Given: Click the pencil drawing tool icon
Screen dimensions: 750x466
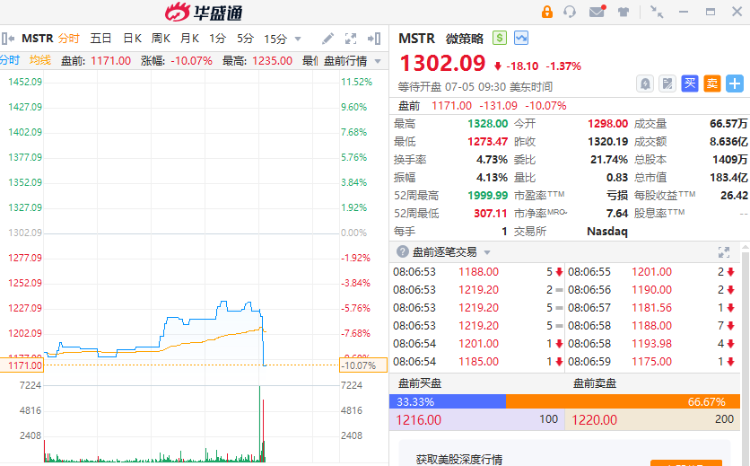Looking at the screenshot, I should click(x=328, y=38).
